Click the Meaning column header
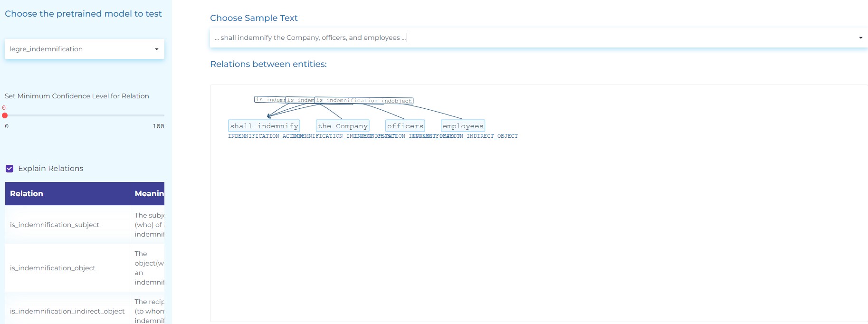The height and width of the screenshot is (324, 868). pos(147,194)
